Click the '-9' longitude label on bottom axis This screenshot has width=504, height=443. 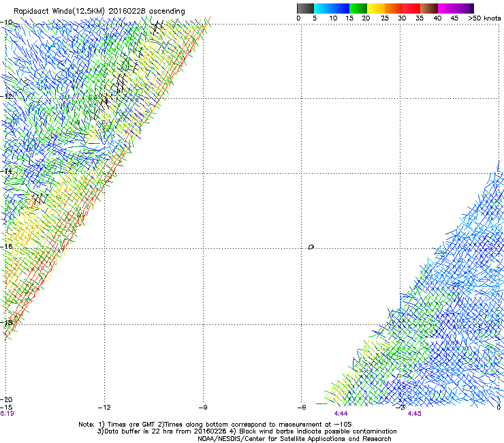coord(203,408)
